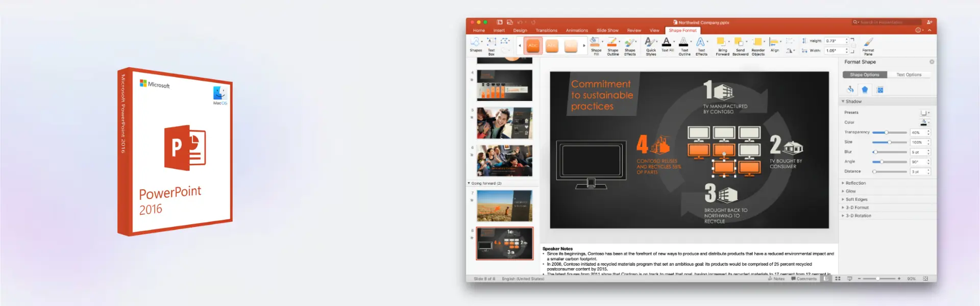980x306 pixels.
Task: Collapse the Shadow section
Action: 843,101
